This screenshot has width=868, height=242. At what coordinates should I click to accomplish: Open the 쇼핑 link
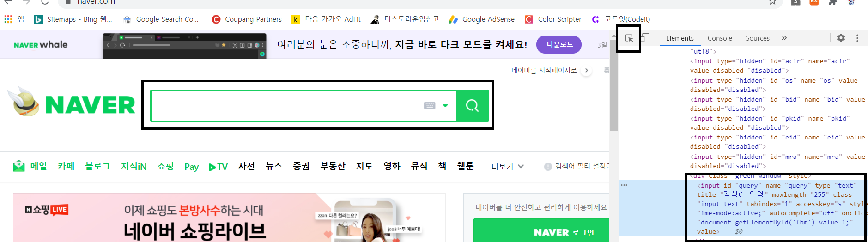[165, 166]
